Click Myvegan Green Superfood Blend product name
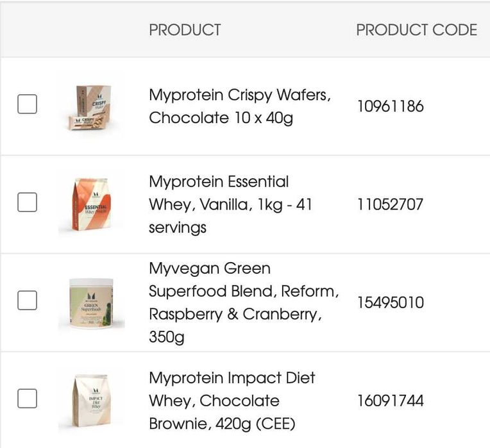Image resolution: width=490 pixels, height=448 pixels. coord(244,303)
